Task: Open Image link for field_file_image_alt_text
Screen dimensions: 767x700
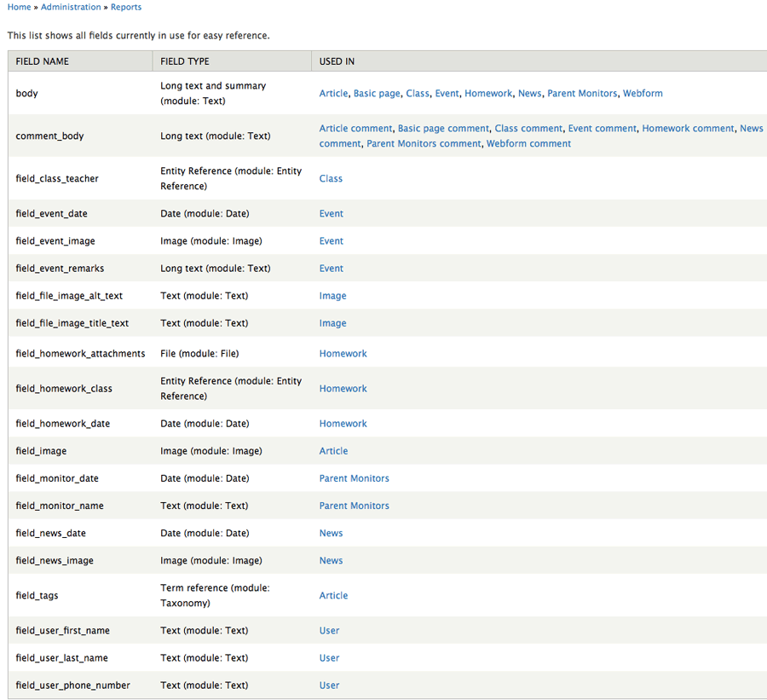Action: point(332,296)
